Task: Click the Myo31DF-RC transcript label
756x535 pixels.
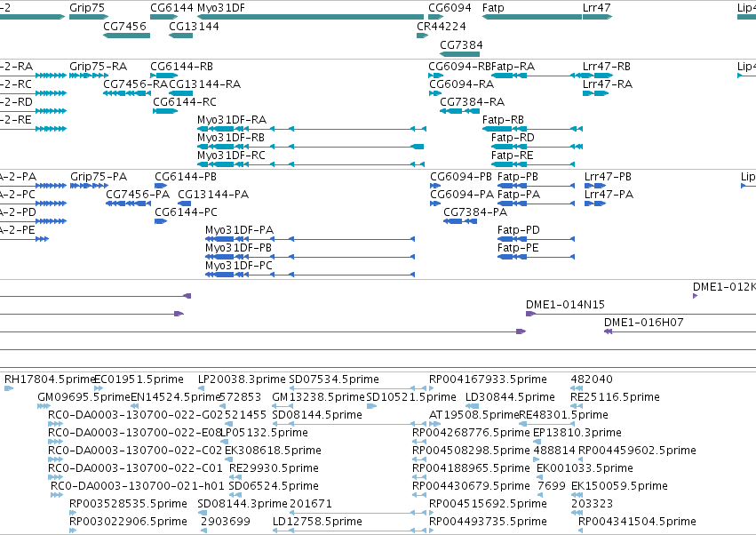Action: [232, 156]
